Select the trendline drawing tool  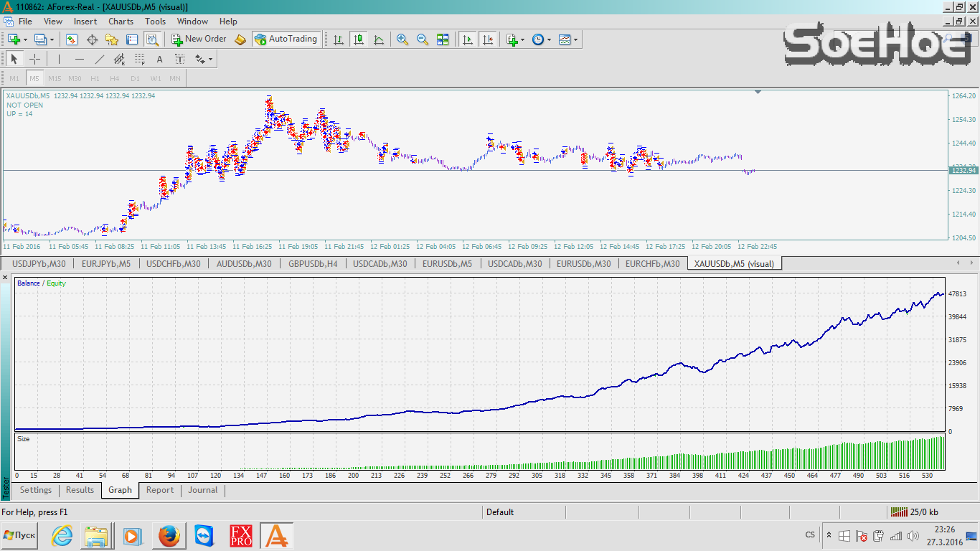(x=100, y=60)
